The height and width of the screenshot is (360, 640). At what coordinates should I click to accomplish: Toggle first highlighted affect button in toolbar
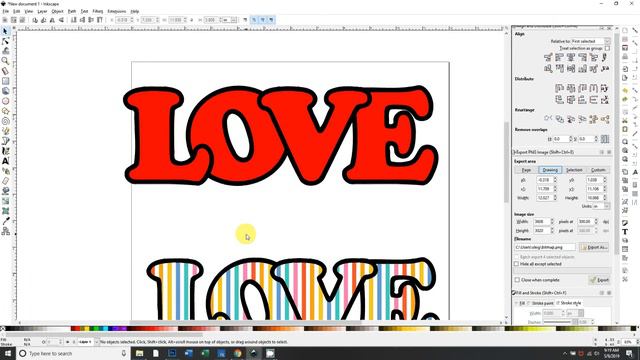click(254, 20)
